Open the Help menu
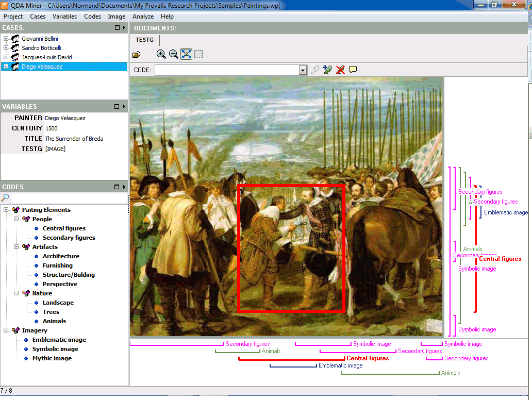Screen dimensions: 532x400 167,16
